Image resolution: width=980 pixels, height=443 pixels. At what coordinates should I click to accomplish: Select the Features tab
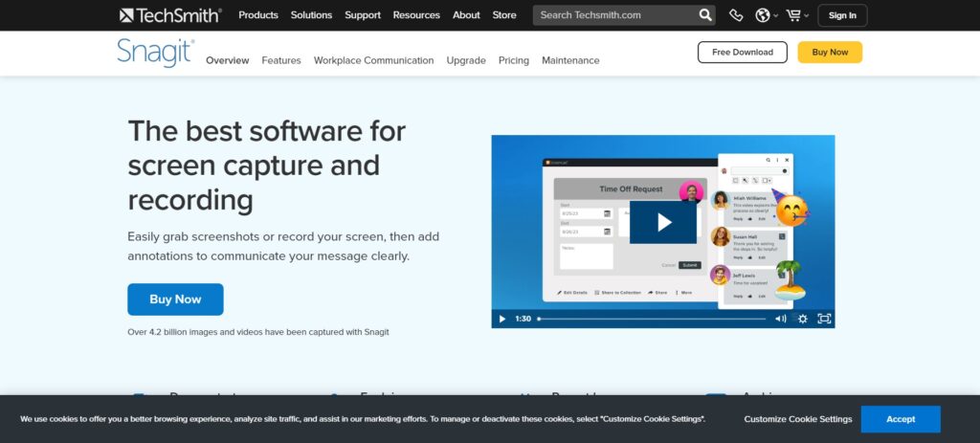pyautogui.click(x=281, y=60)
